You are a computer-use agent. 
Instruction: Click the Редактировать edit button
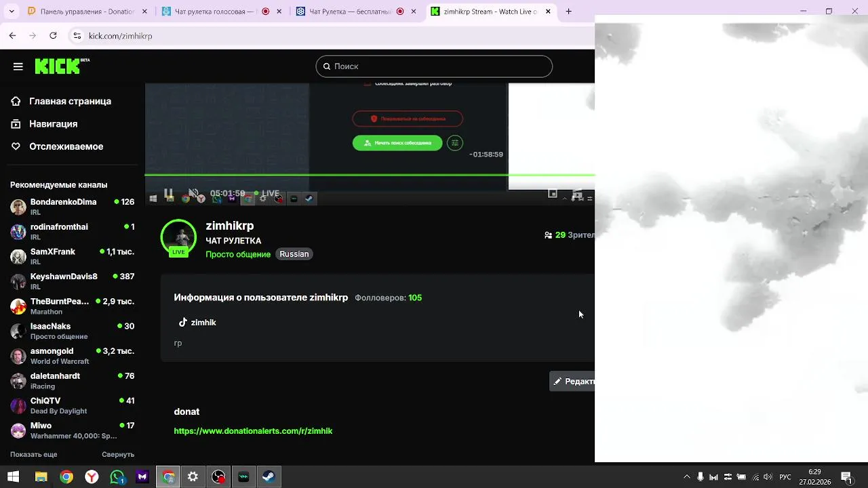572,382
